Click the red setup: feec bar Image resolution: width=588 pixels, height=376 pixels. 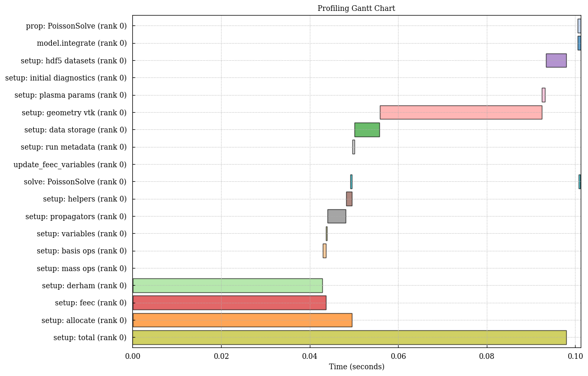point(229,303)
